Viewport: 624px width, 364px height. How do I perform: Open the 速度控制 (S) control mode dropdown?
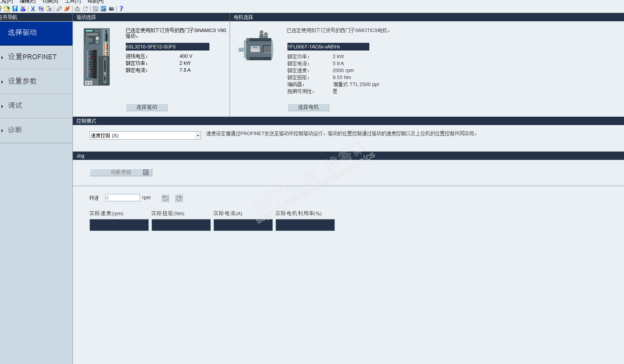pos(145,135)
